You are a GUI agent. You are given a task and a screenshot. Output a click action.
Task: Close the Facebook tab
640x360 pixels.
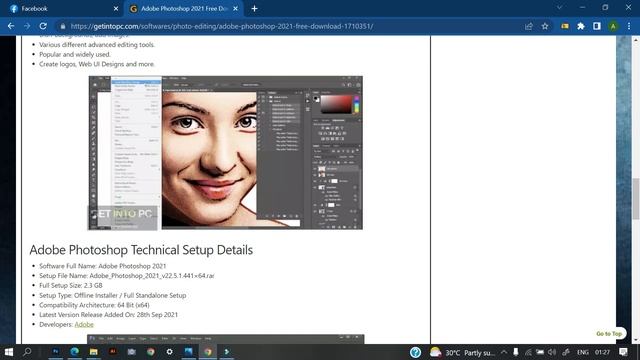[x=116, y=9]
